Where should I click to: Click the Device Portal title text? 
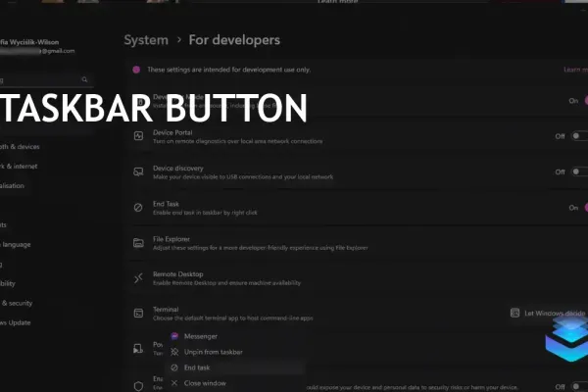[172, 132]
